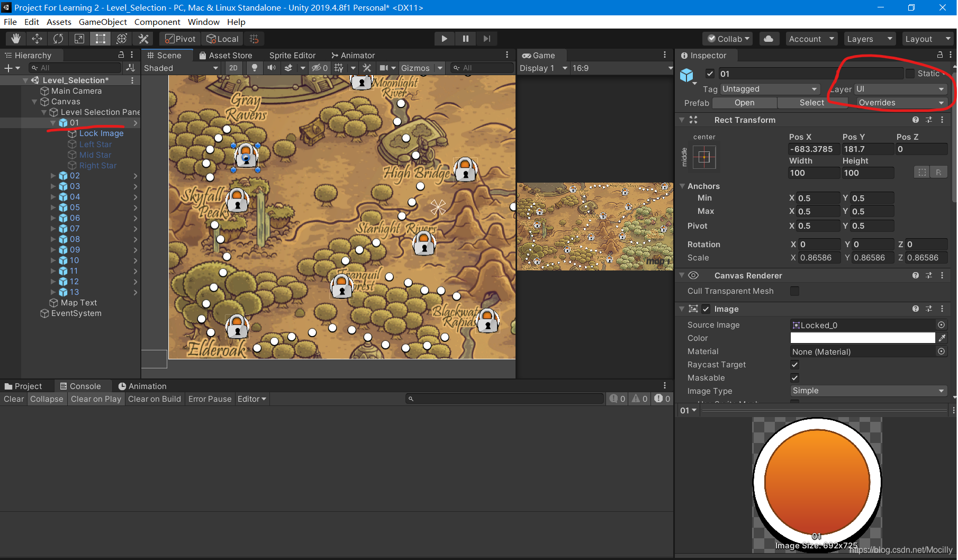Toggle the Collapse console option
Screen dimensions: 958x560
click(47, 399)
